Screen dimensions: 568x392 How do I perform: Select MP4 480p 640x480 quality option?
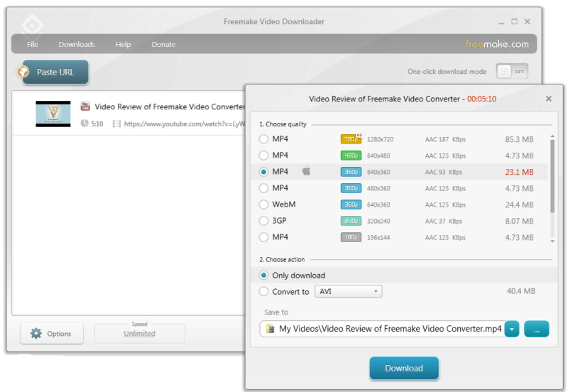pyautogui.click(x=263, y=156)
